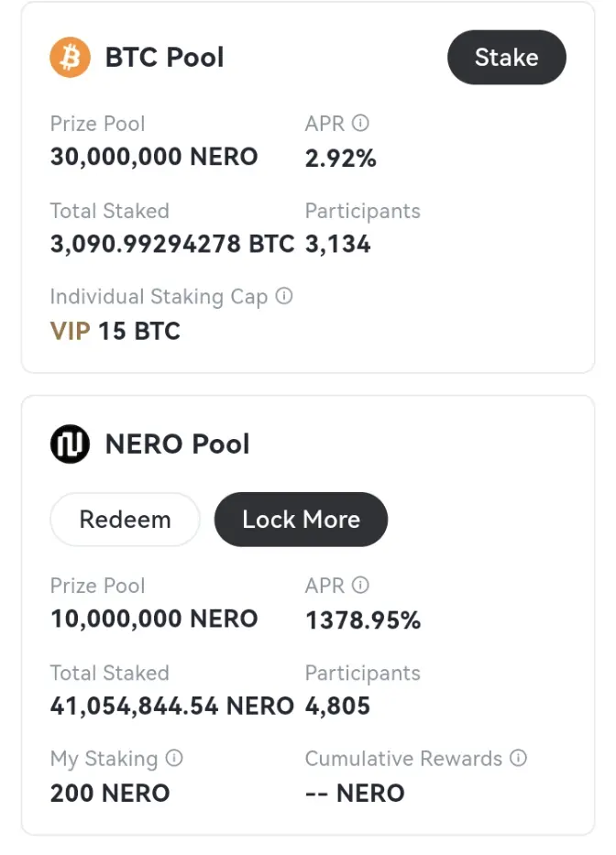Click the 2.92% APR value
This screenshot has width=616, height=855.
(x=340, y=159)
